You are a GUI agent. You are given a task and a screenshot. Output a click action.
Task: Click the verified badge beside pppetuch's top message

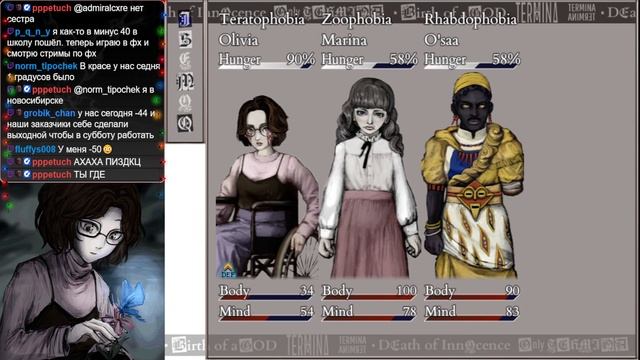(x=27, y=8)
